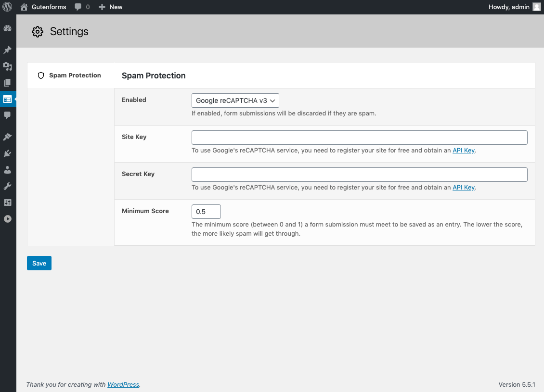
Task: Click the admin avatar thumbnail
Action: pyautogui.click(x=537, y=7)
